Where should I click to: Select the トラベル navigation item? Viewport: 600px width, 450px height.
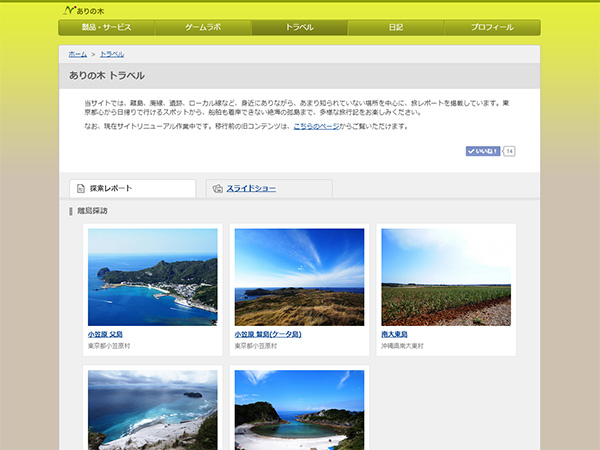(300, 28)
